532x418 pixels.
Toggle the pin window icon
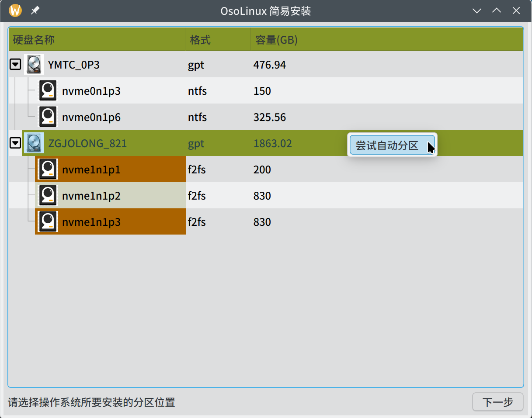coord(35,10)
